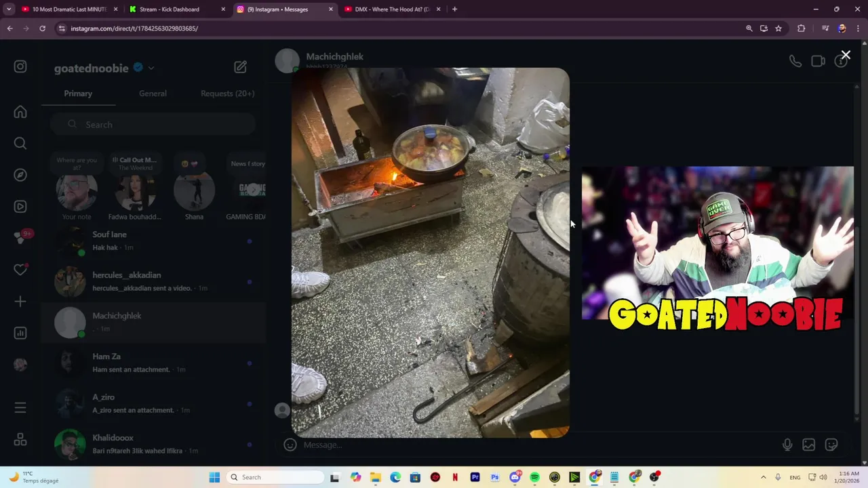This screenshot has height=488, width=868.
Task: Click the Windows taskbar Search box
Action: [x=275, y=477]
